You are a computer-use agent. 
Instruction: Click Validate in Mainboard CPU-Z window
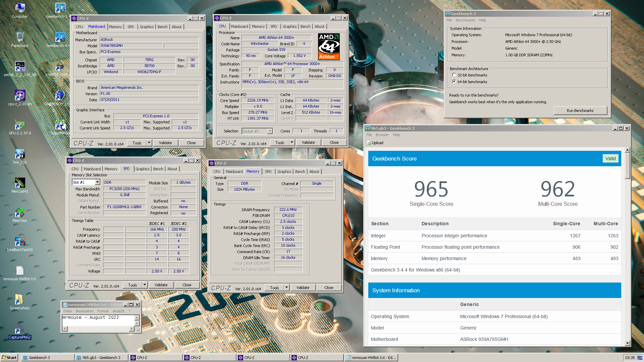165,143
